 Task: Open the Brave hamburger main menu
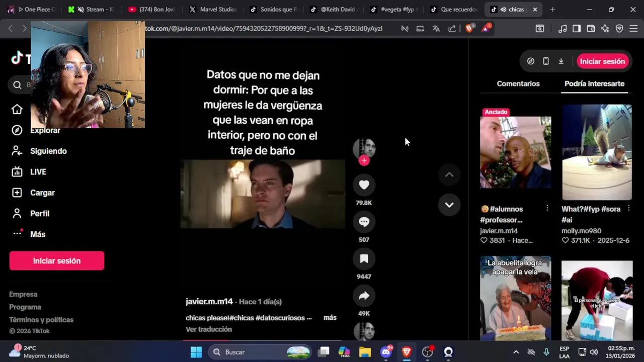click(633, 29)
